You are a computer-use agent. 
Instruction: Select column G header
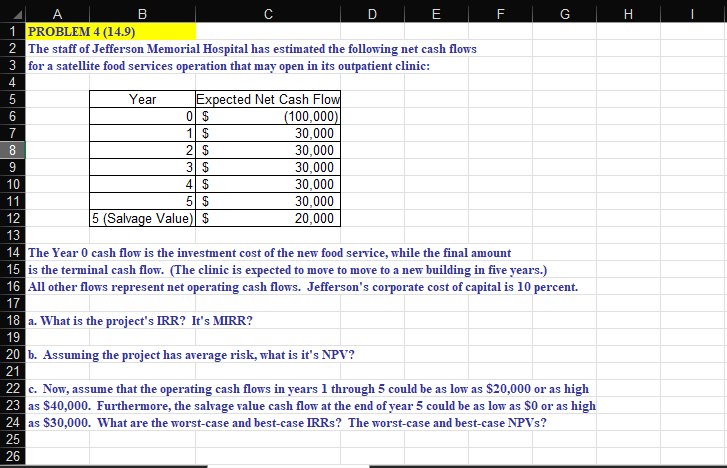click(564, 14)
